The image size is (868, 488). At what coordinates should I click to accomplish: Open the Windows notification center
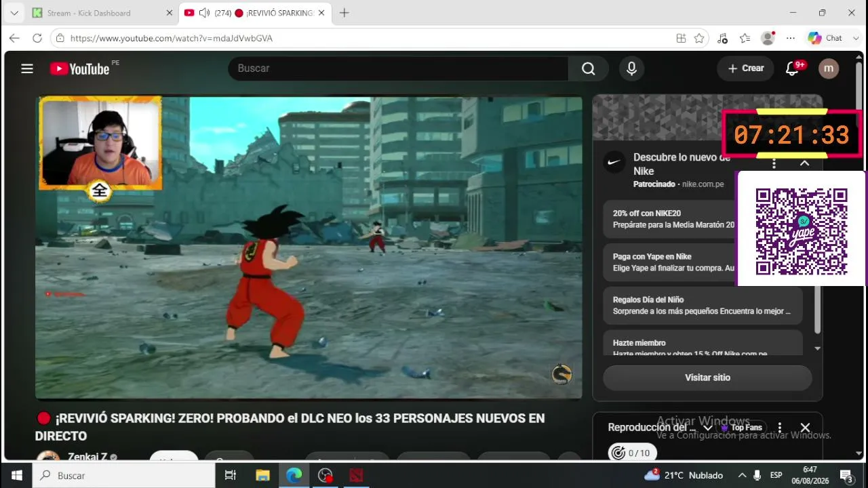(846, 475)
